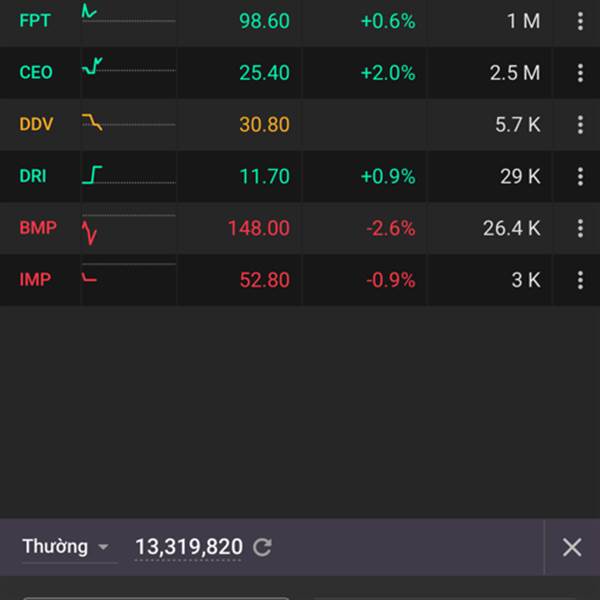Viewport: 600px width, 600px height.
Task: Click the DRI change percentage +0.9%
Action: [x=388, y=176]
